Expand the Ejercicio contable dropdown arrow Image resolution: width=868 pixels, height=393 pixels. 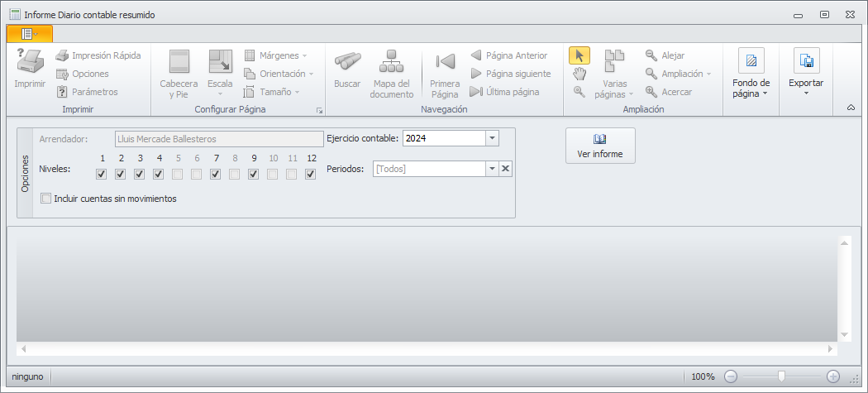click(x=492, y=138)
